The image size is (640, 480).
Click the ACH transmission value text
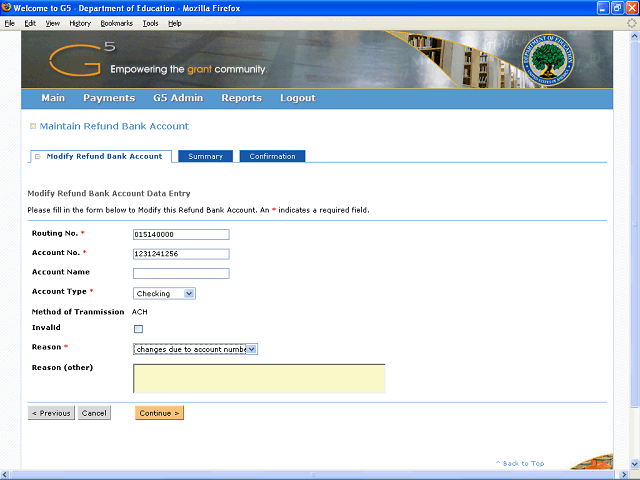[x=140, y=312]
